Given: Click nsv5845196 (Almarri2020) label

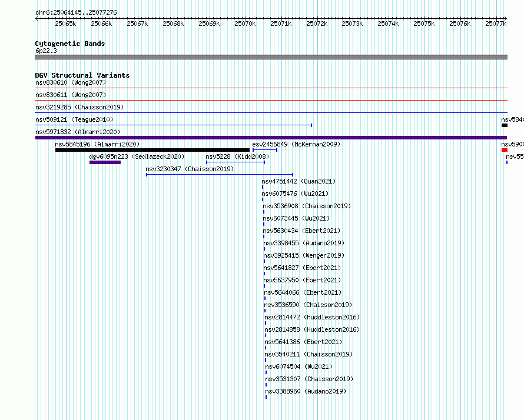Looking at the screenshot, I should [97, 144].
